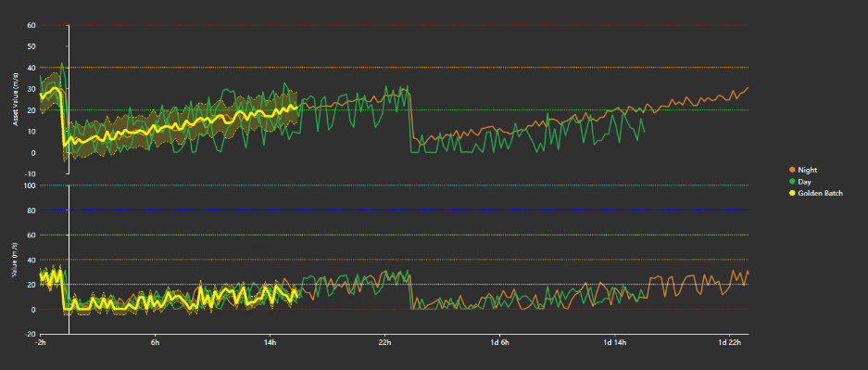Image resolution: width=868 pixels, height=370 pixels.
Task: Click the orange Night legend dot
Action: [x=792, y=170]
